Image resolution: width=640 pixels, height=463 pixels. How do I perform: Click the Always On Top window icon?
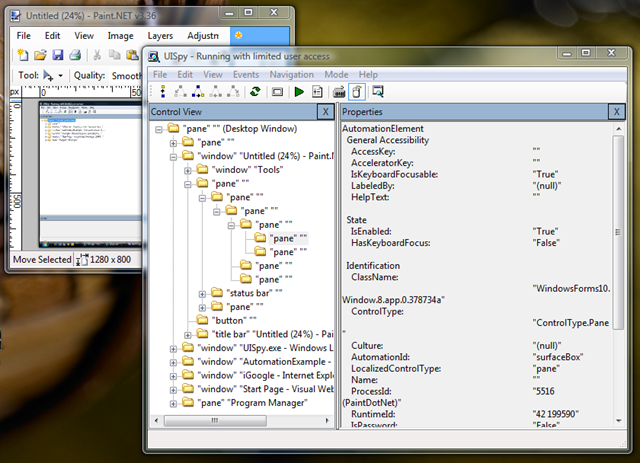click(x=378, y=92)
